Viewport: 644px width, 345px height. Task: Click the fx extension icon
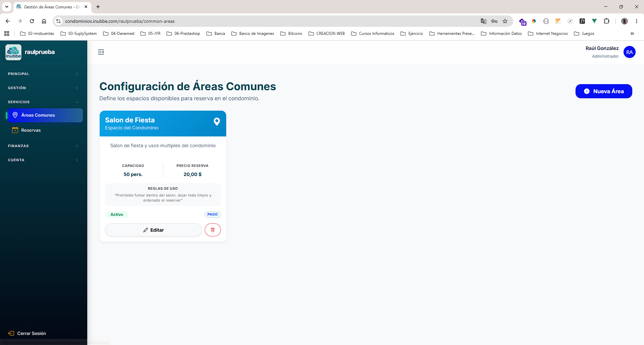pyautogui.click(x=582, y=21)
